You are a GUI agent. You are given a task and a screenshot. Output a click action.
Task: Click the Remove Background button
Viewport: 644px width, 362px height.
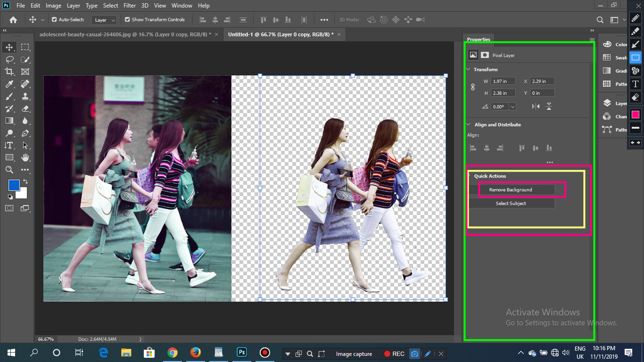click(x=511, y=189)
